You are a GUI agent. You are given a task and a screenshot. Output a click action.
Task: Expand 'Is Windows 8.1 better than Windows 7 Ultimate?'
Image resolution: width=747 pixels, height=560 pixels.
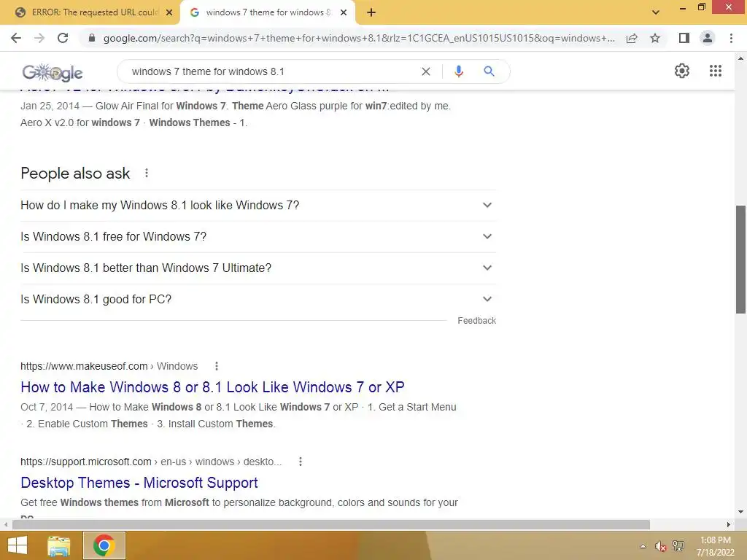[x=258, y=268]
